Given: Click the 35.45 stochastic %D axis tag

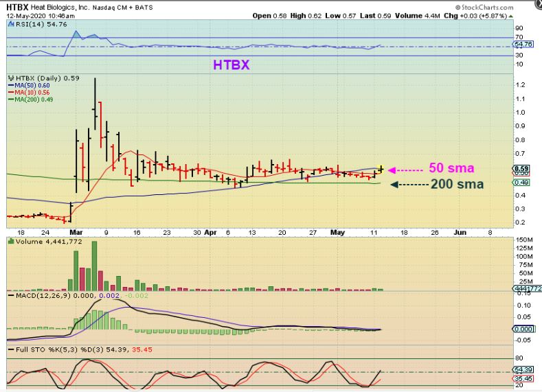Looking at the screenshot, I should point(523,378).
